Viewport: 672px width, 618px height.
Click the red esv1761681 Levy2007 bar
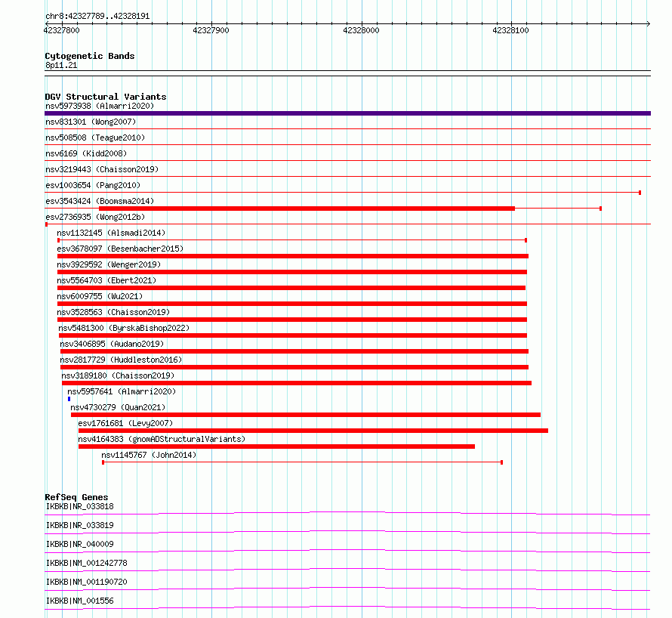point(313,431)
